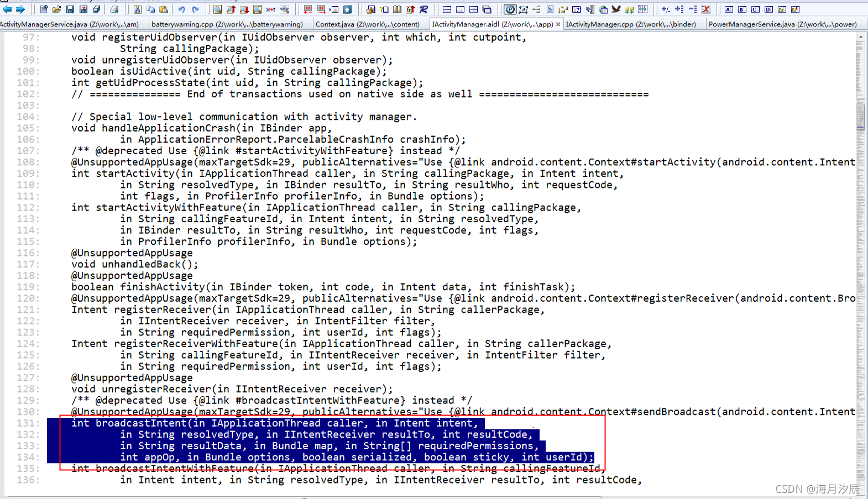Image resolution: width=868 pixels, height=499 pixels.
Task: Click the word startActivityWithFeature on line 112
Action: click(169, 208)
